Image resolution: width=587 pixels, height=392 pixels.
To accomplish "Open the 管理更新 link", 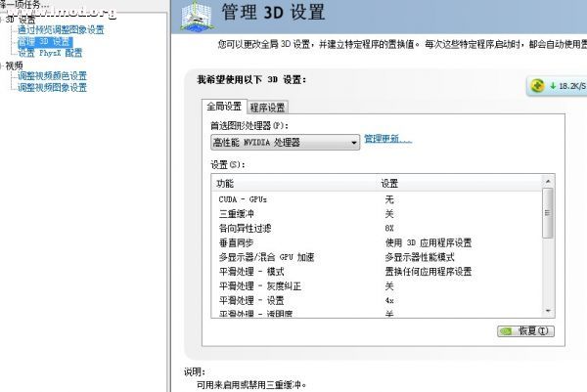I will pos(387,140).
